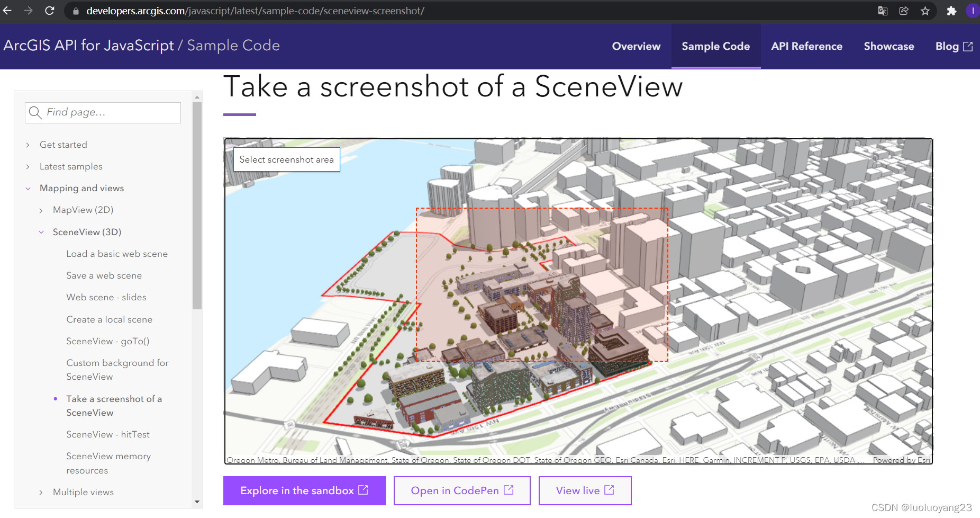The width and height of the screenshot is (980, 518).
Task: Open SceneView - hitTest sample
Action: pyautogui.click(x=108, y=434)
